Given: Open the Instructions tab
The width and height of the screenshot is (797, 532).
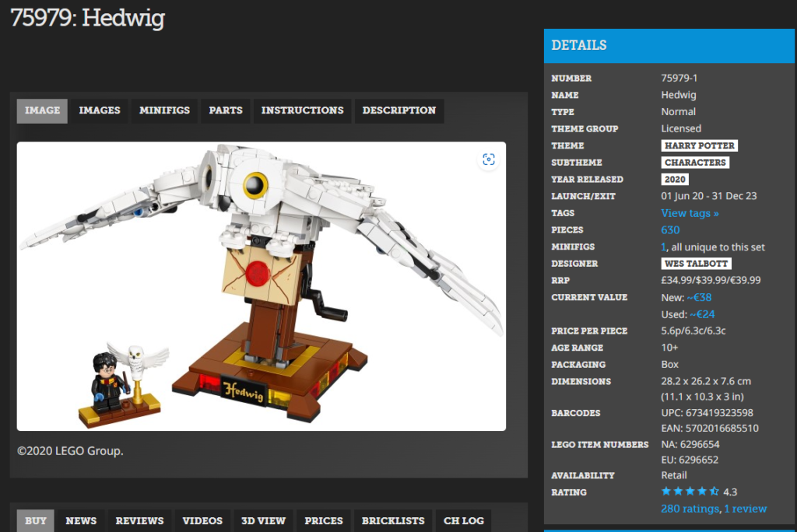Looking at the screenshot, I should pos(302,110).
